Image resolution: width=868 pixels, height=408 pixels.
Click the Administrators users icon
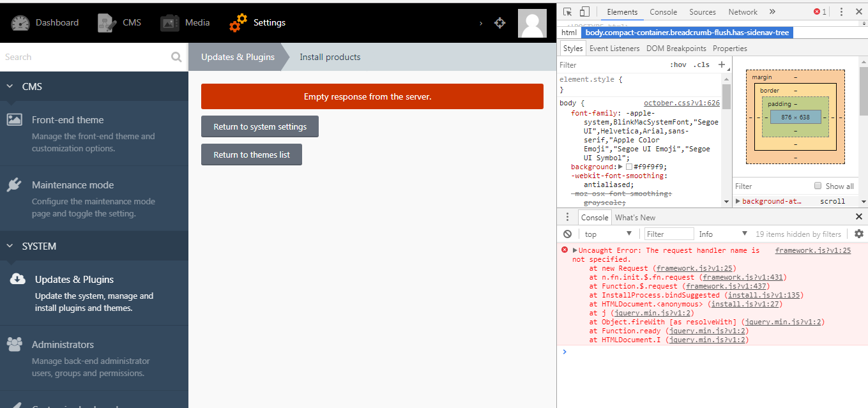[14, 344]
